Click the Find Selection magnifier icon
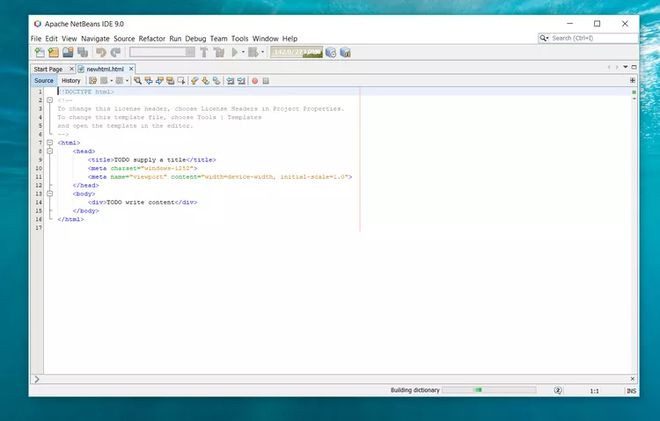Image resolution: width=660 pixels, height=421 pixels. tap(138, 81)
